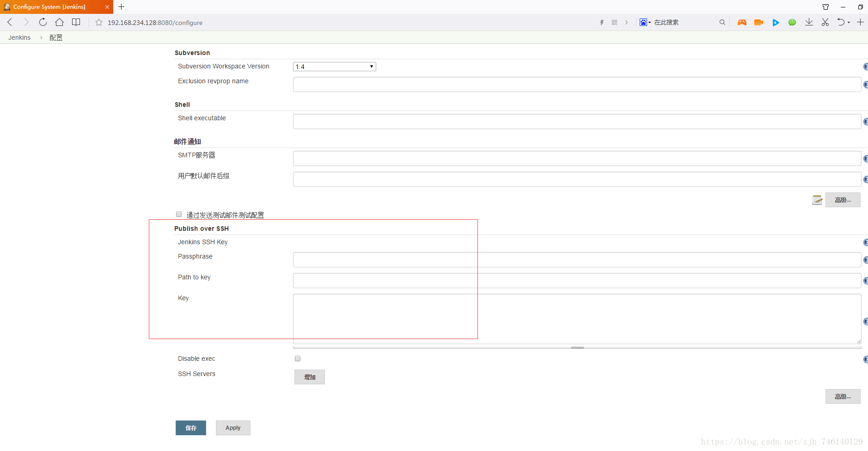Open the browser home page
The height and width of the screenshot is (451, 868).
pos(59,22)
